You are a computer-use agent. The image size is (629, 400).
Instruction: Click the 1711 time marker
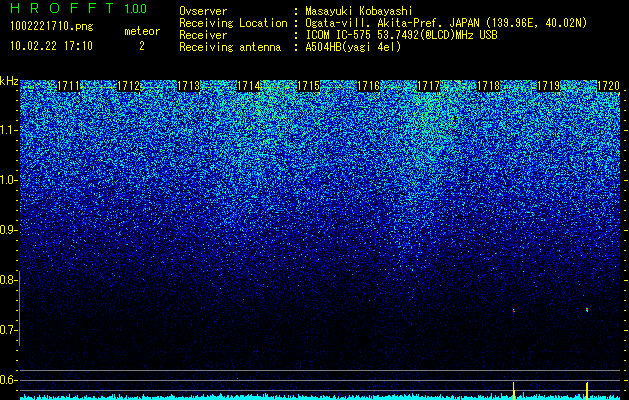[69, 86]
